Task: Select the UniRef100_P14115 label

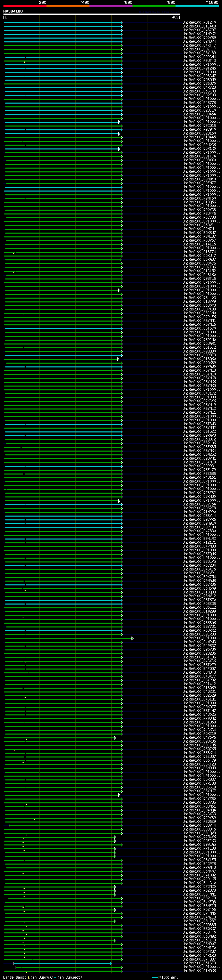Action: pyautogui.click(x=199, y=244)
